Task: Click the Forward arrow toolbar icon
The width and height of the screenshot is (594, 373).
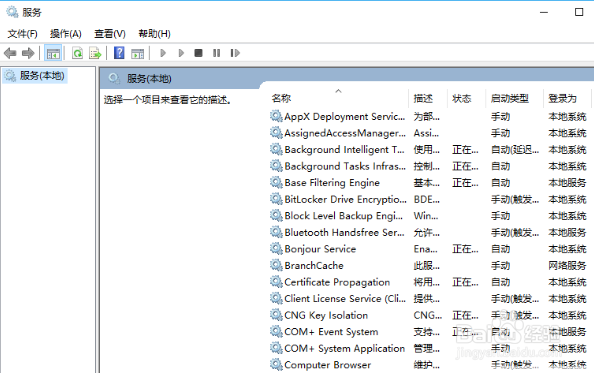Action: coord(28,53)
